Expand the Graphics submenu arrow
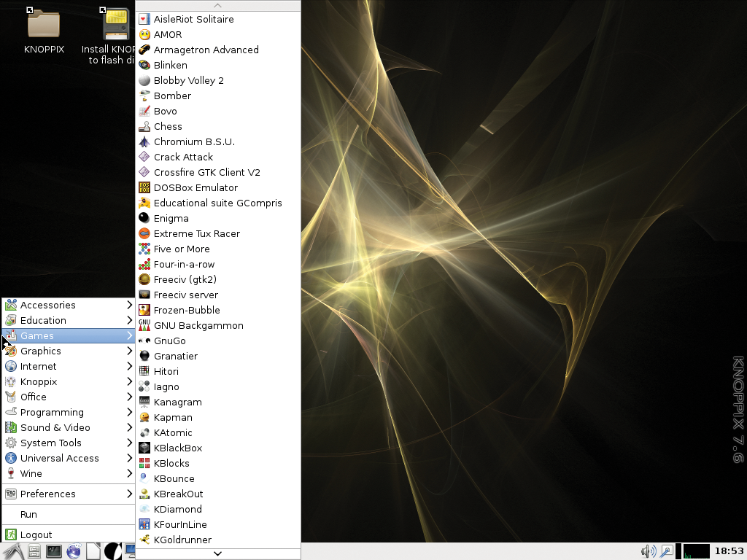The width and height of the screenshot is (747, 560). coord(129,351)
